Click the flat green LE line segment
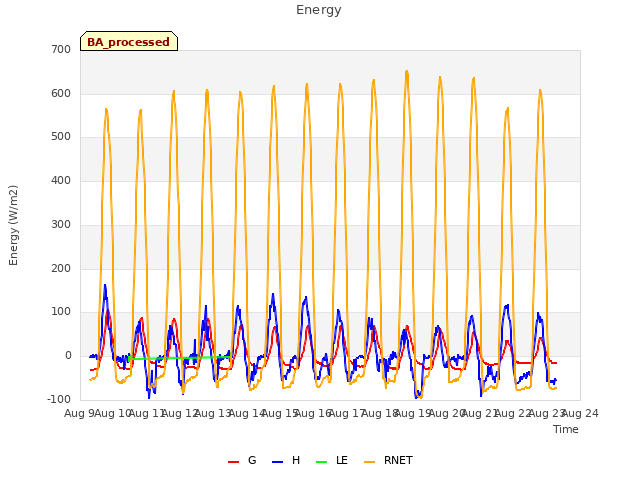Screen dimensions: 640x480 [x=180, y=358]
